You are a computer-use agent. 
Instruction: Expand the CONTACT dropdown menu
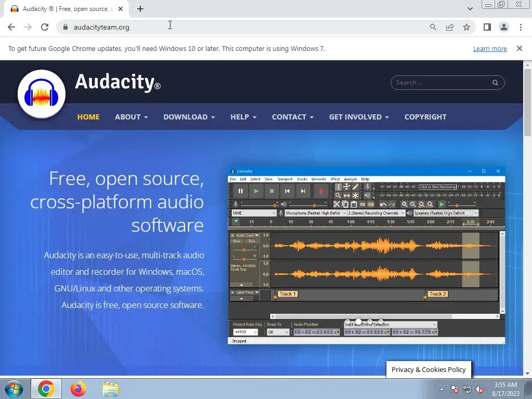[292, 117]
